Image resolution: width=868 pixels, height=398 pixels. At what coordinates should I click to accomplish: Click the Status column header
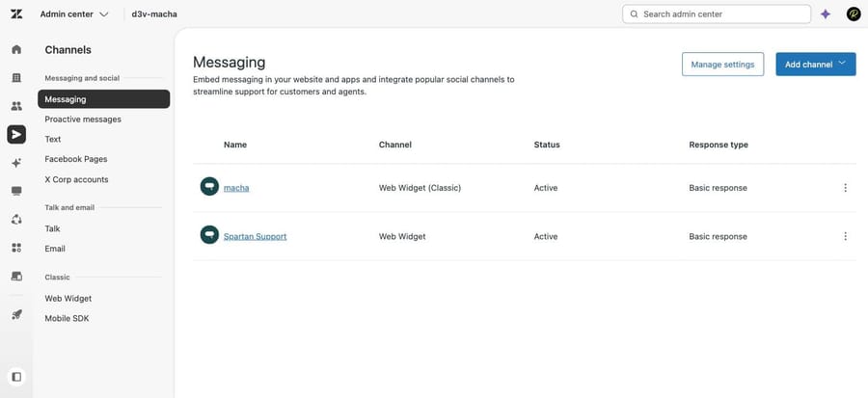[x=547, y=145]
